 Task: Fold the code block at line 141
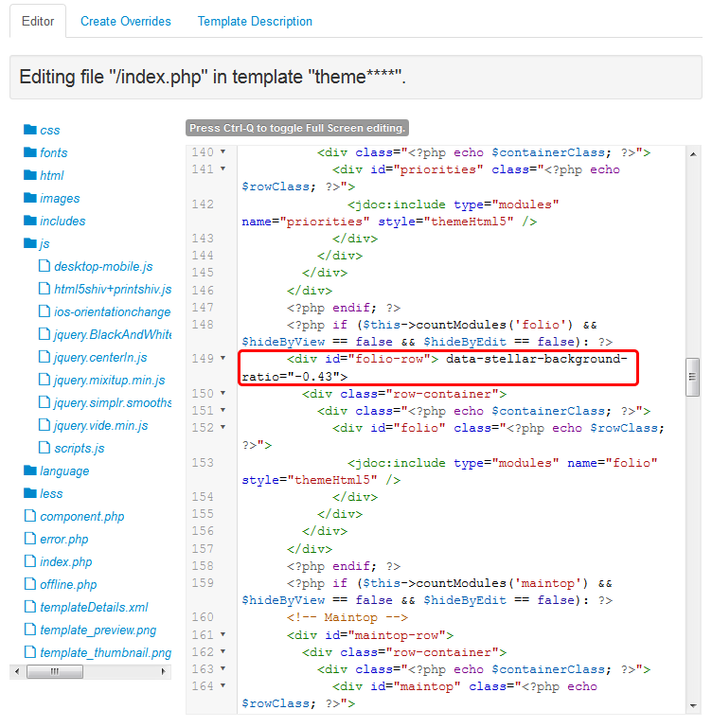(x=222, y=169)
